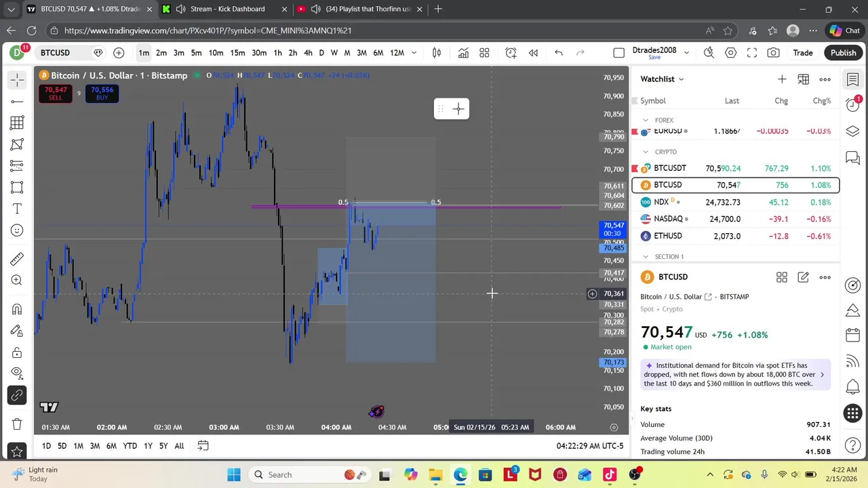Screen dimensions: 868x488
Task: Click the BUY 70,556 button
Action: (x=102, y=94)
